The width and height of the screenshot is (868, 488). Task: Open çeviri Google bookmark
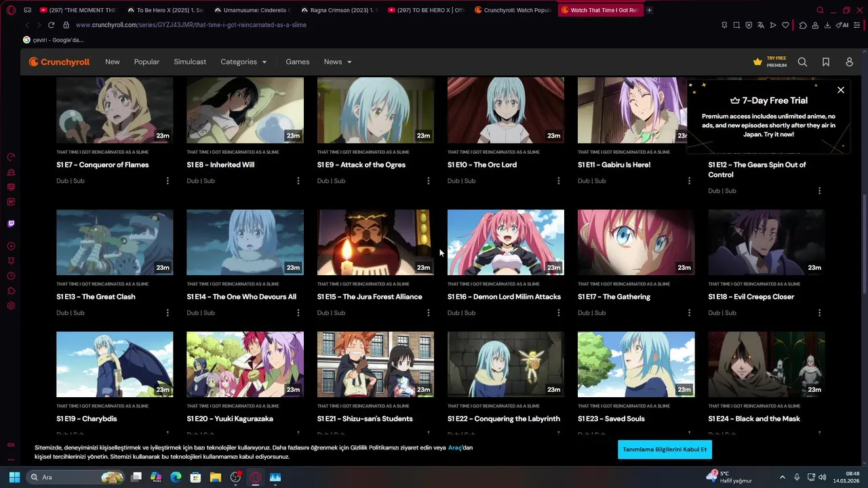(53, 40)
